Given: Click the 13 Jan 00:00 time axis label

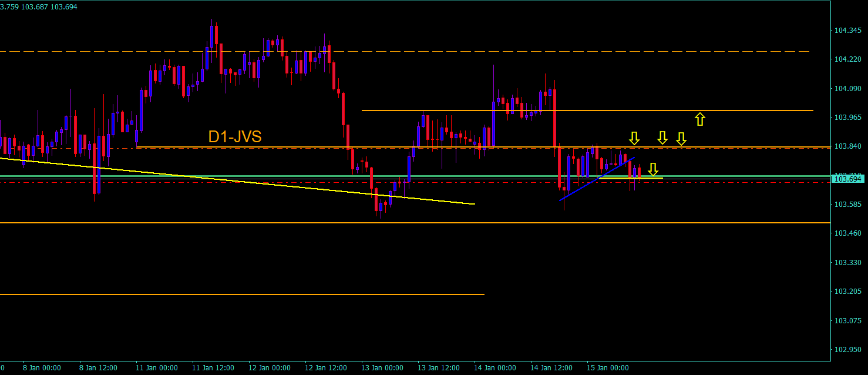Looking at the screenshot, I should [x=382, y=368].
